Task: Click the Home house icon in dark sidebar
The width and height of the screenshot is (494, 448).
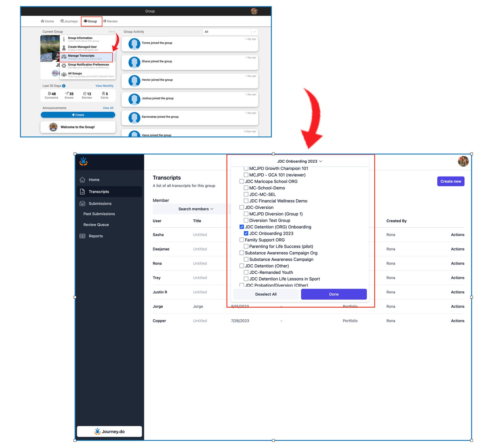Action: click(x=82, y=180)
